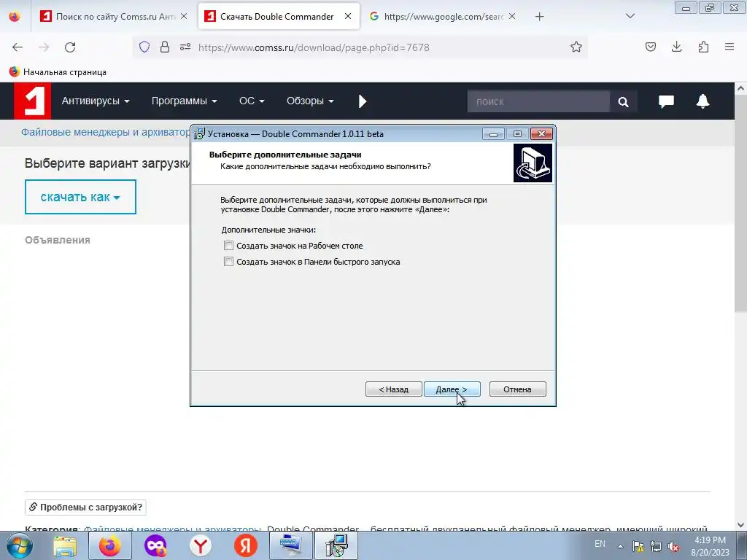Screen dimensions: 747x560
Task: Open Windows Explorer from taskbar
Action: (x=65, y=545)
